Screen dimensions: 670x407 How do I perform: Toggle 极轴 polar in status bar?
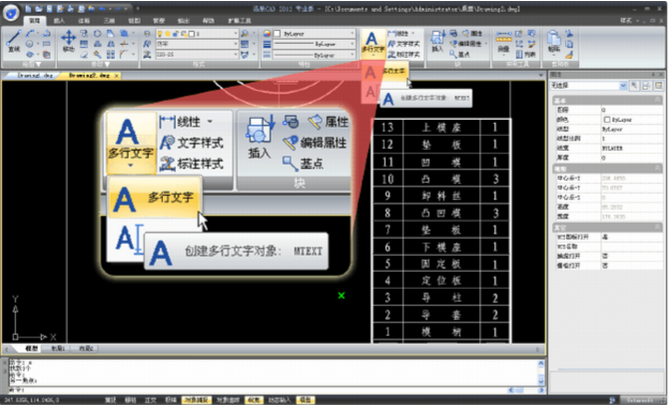click(x=171, y=400)
